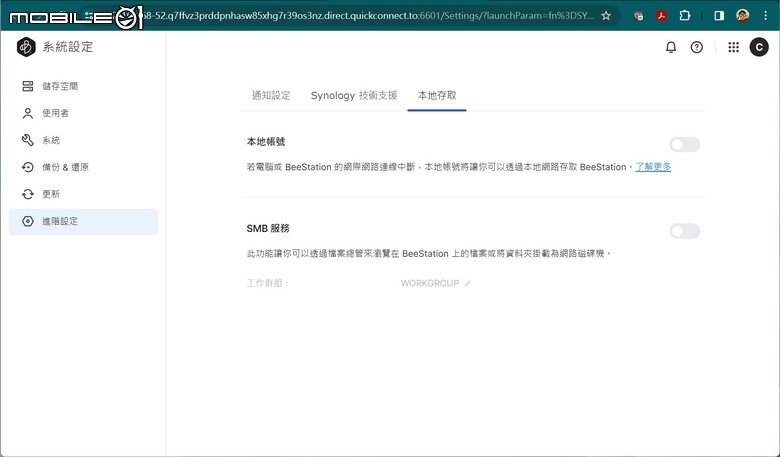Click the backup & restore clock icon
Screen dimensions: 780x457
click(x=28, y=167)
